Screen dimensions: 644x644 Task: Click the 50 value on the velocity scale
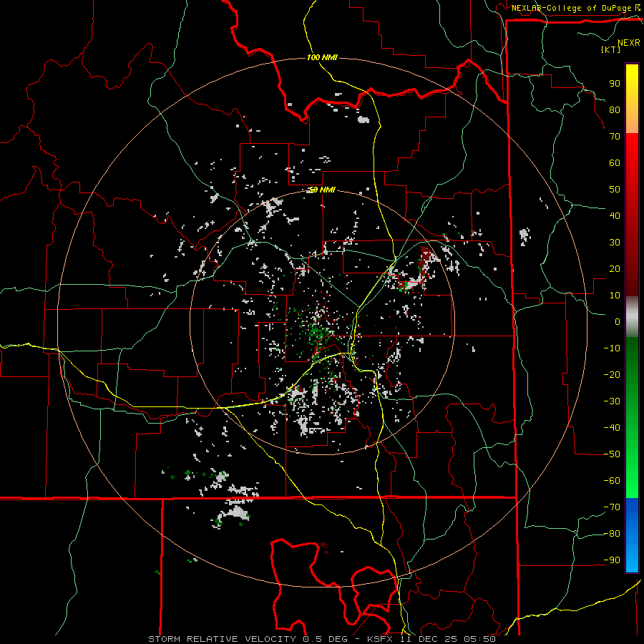(615, 190)
